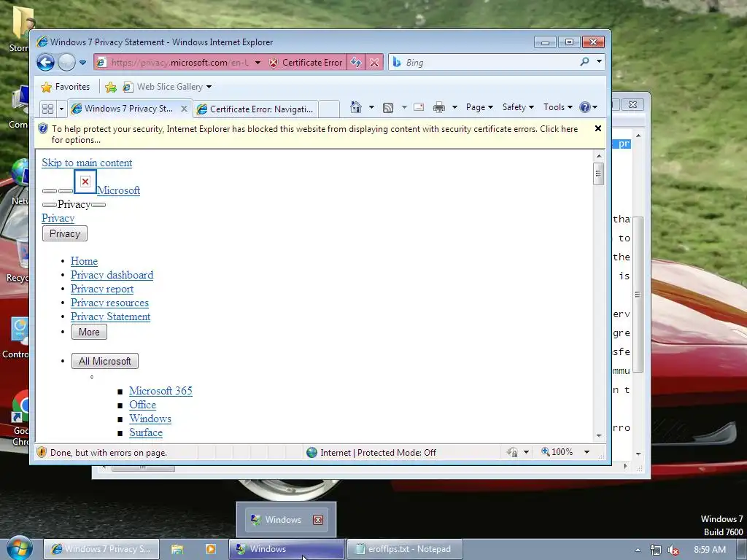Close the Windows 7 Privacy Statement tab
The width and height of the screenshot is (747, 560).
coord(184,109)
